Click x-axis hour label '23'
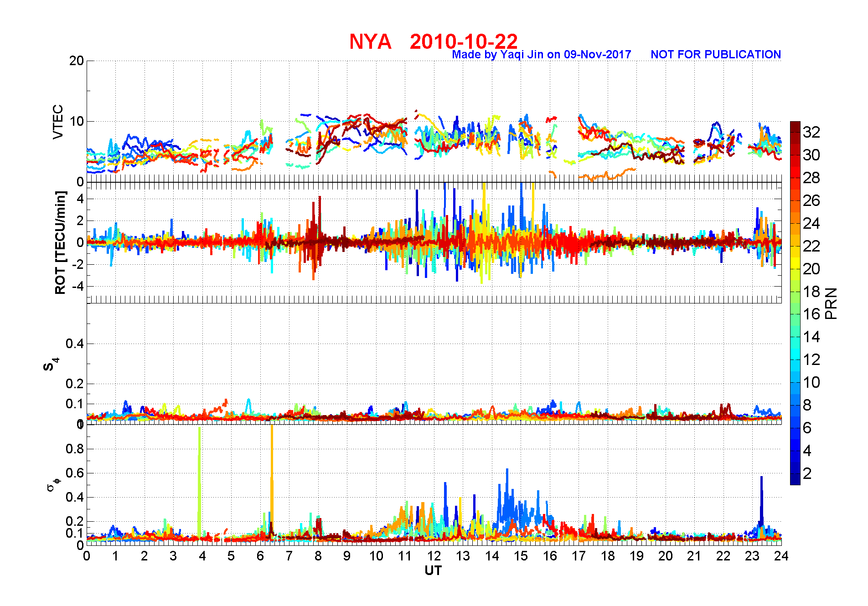The width and height of the screenshot is (868, 606). pos(752,556)
